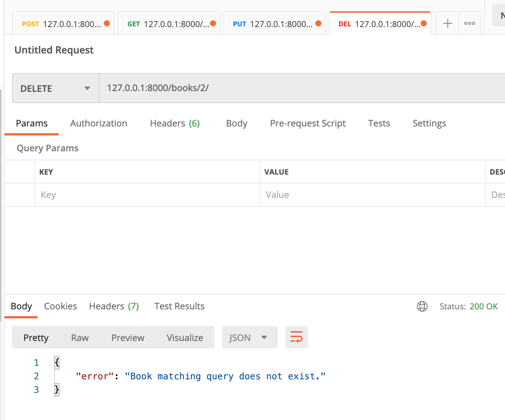Click the Value input in Query Params

pyautogui.click(x=373, y=195)
